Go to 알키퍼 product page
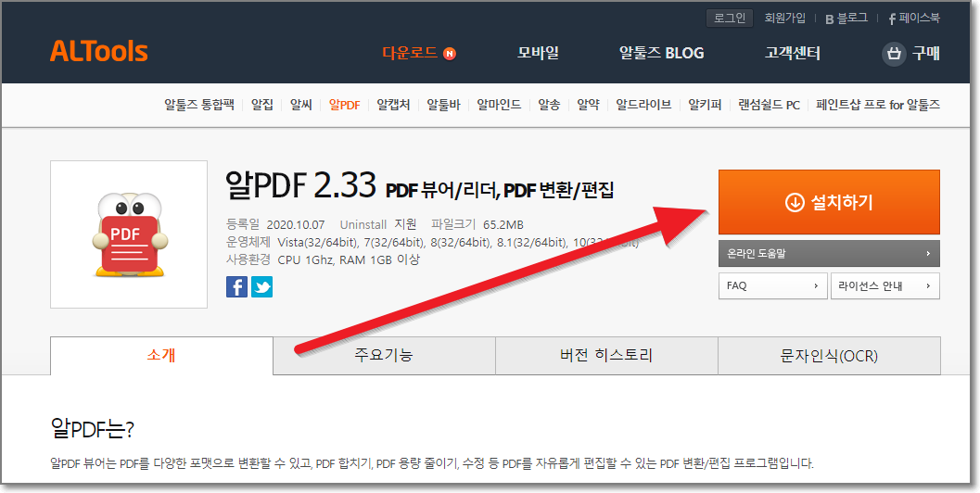 tap(705, 105)
